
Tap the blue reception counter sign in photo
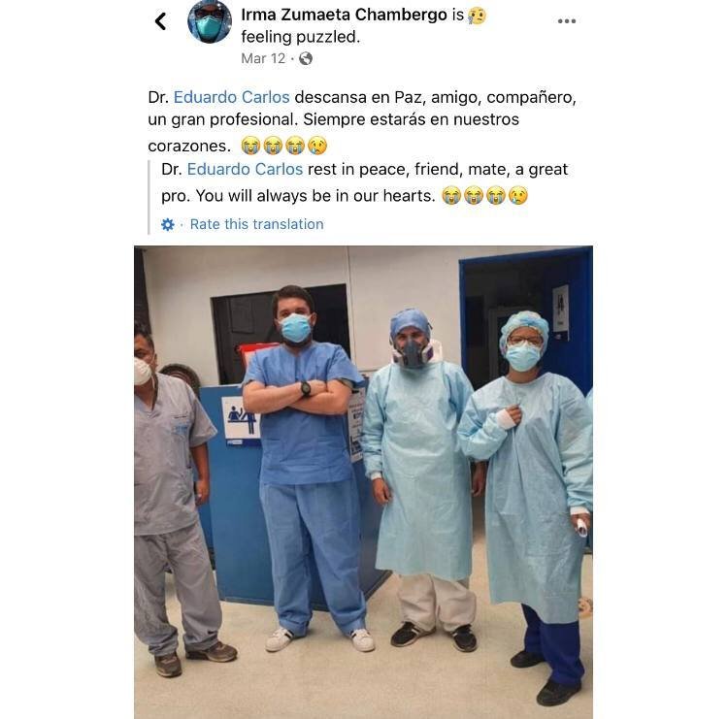(240, 421)
